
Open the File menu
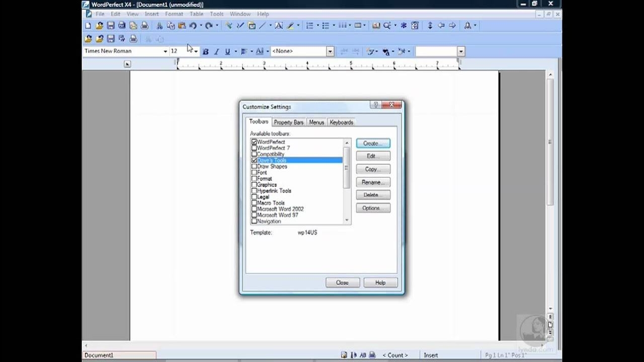[x=100, y=14]
